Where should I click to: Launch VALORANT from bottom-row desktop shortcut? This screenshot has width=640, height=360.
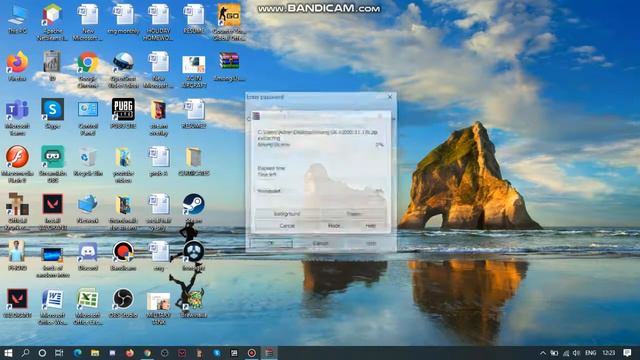pos(17,303)
